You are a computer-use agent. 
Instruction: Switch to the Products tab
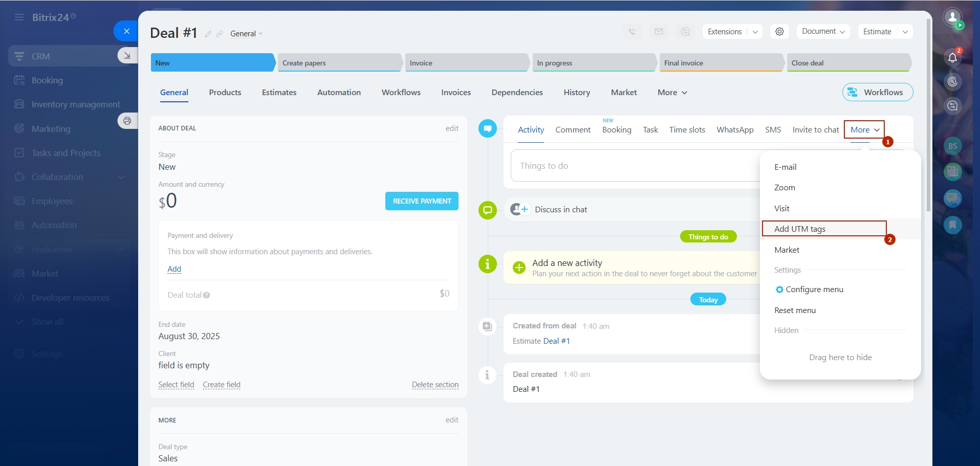pyautogui.click(x=225, y=93)
